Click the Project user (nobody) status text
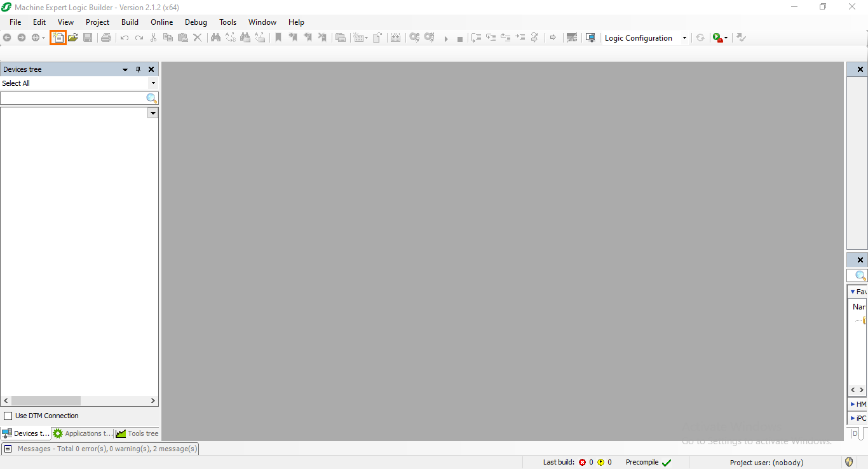 [x=766, y=463]
